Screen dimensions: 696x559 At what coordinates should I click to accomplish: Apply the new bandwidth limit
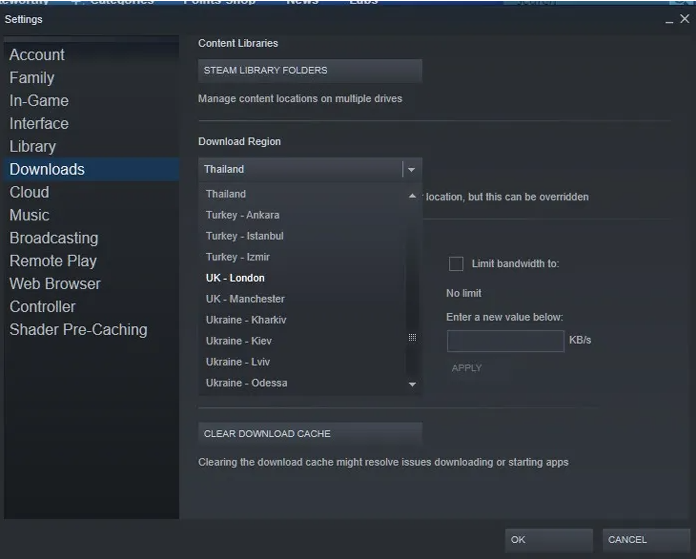[467, 368]
